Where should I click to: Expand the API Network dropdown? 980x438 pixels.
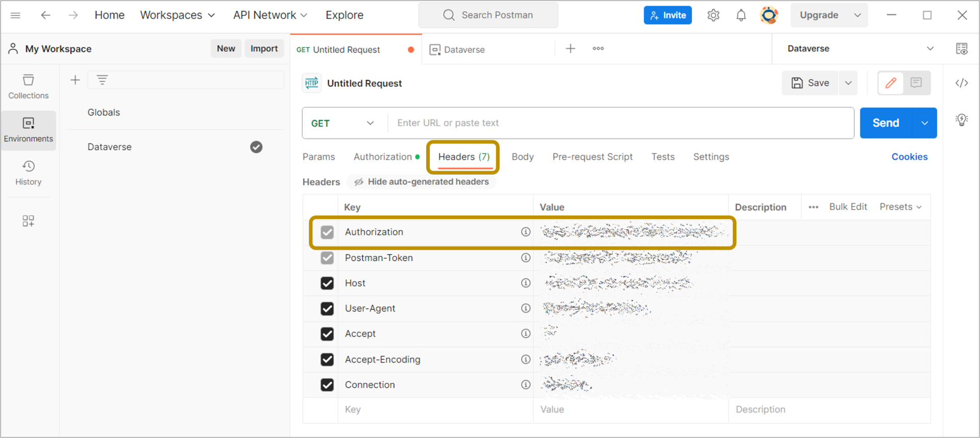point(270,15)
